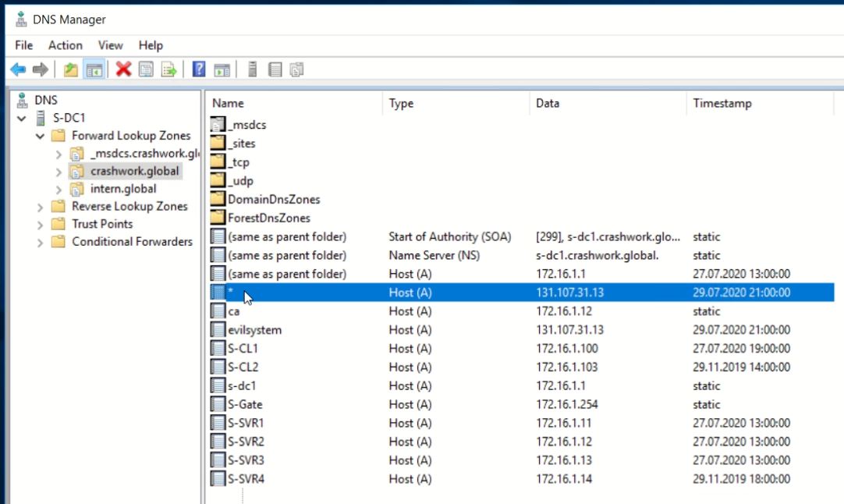Expand the _msdcs.crashwork.global zone
Image resolution: width=844 pixels, height=504 pixels.
click(x=59, y=154)
